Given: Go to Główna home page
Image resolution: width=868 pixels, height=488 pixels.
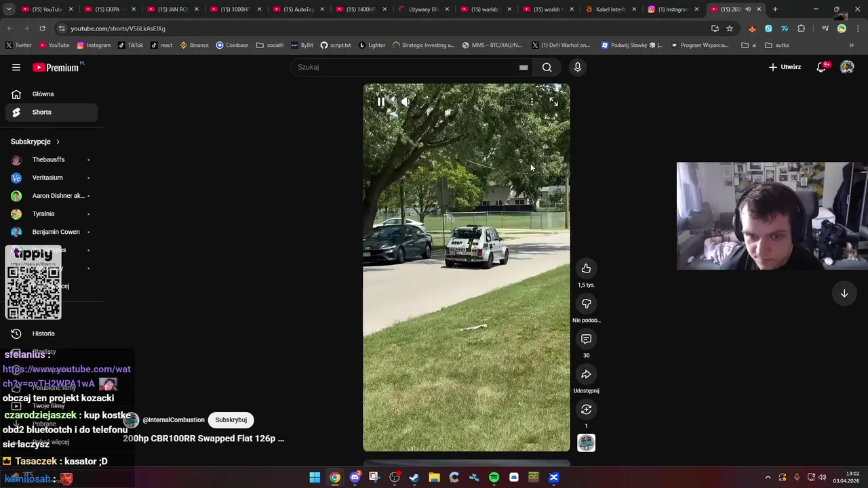Looking at the screenshot, I should 52,94.
